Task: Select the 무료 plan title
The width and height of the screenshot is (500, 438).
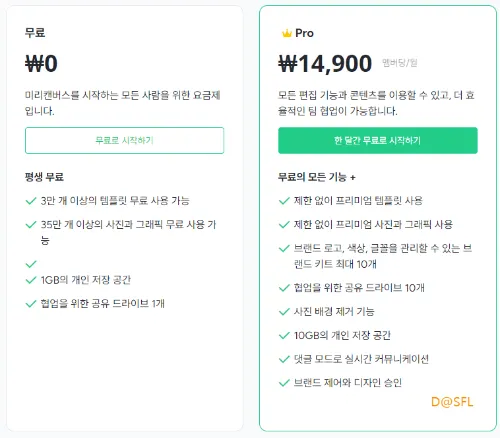Action: point(35,33)
